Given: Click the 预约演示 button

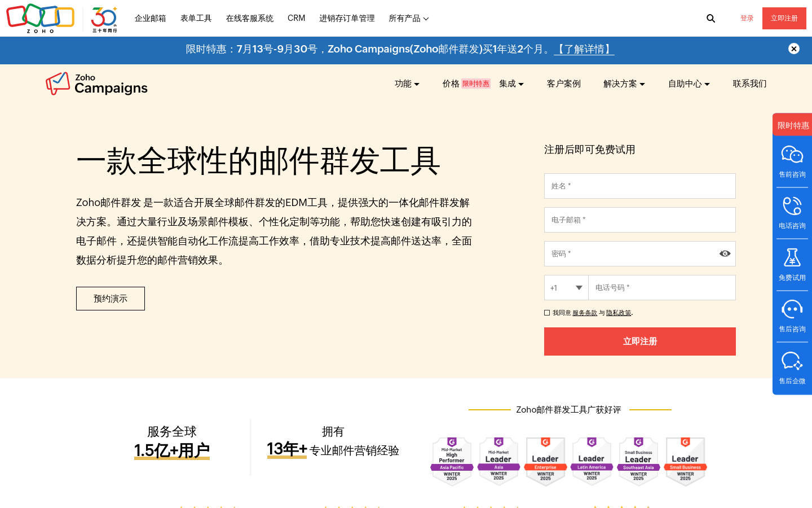Looking at the screenshot, I should pos(111,299).
